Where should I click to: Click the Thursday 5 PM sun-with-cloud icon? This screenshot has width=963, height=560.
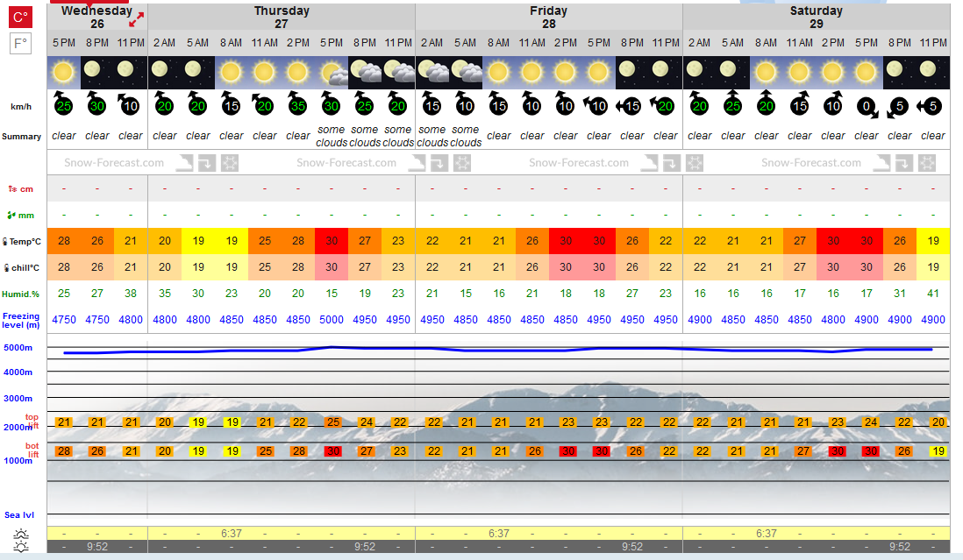(x=332, y=73)
